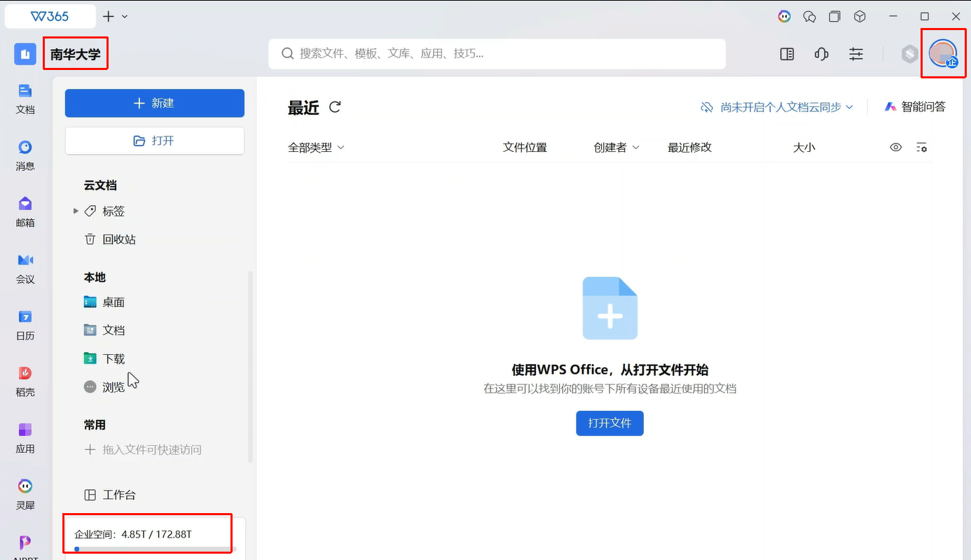Click the 文件位置 column header
This screenshot has height=560, width=971.
tap(525, 147)
